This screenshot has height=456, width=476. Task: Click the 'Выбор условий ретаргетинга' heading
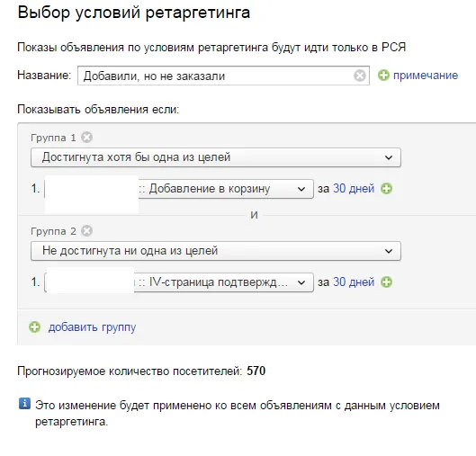pos(134,13)
